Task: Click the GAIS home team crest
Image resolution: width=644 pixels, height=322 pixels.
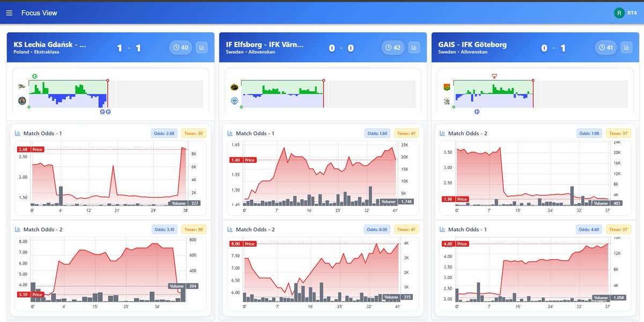Action: [x=447, y=86]
